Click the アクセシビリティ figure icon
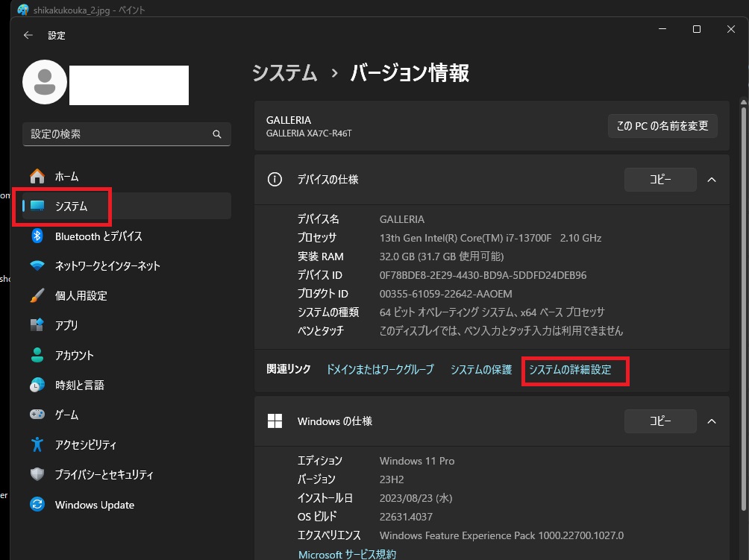The image size is (749, 560). point(37,444)
